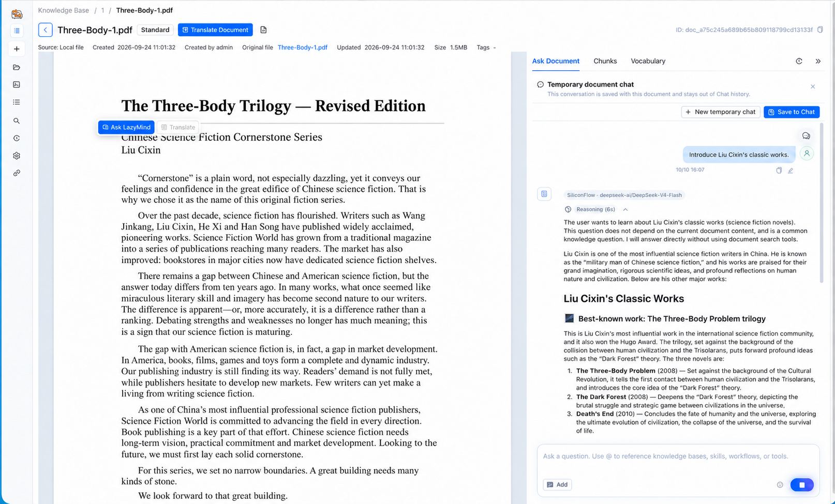Copy the document ID with the clipboard icon

tap(820, 30)
